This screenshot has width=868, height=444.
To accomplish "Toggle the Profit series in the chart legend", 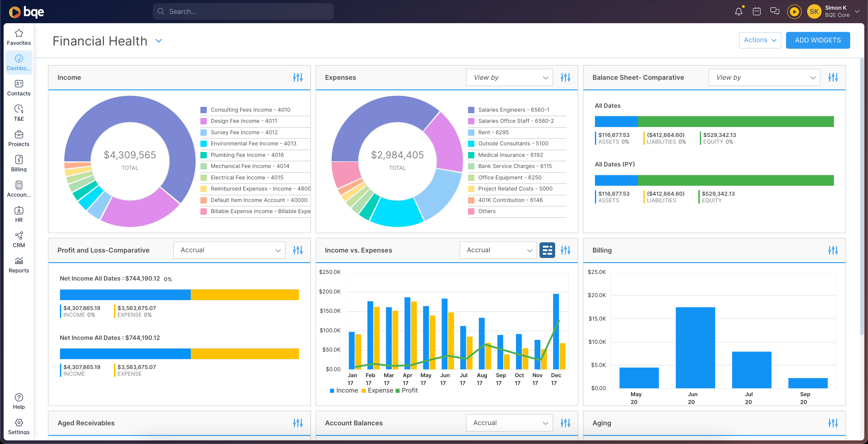I will (407, 390).
